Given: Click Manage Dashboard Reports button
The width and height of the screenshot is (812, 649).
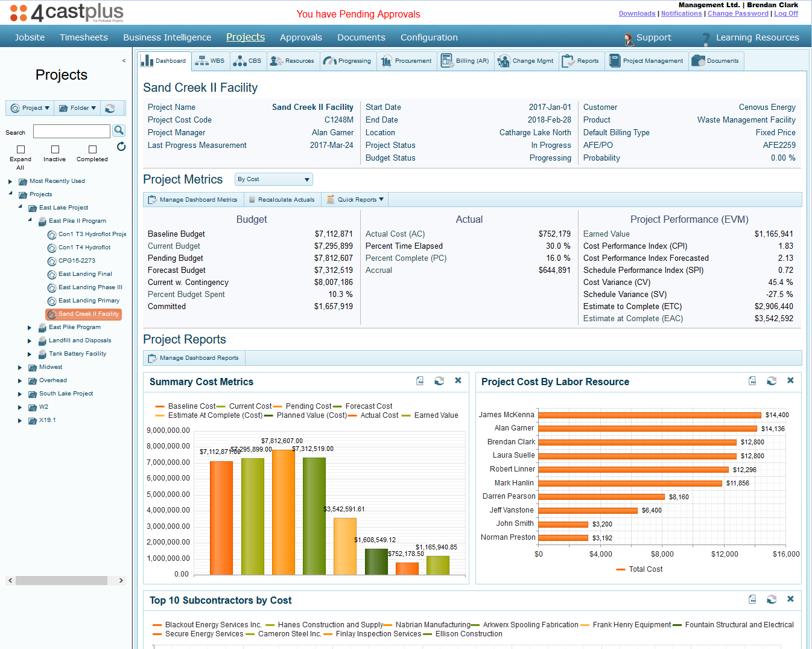Looking at the screenshot, I should click(194, 358).
